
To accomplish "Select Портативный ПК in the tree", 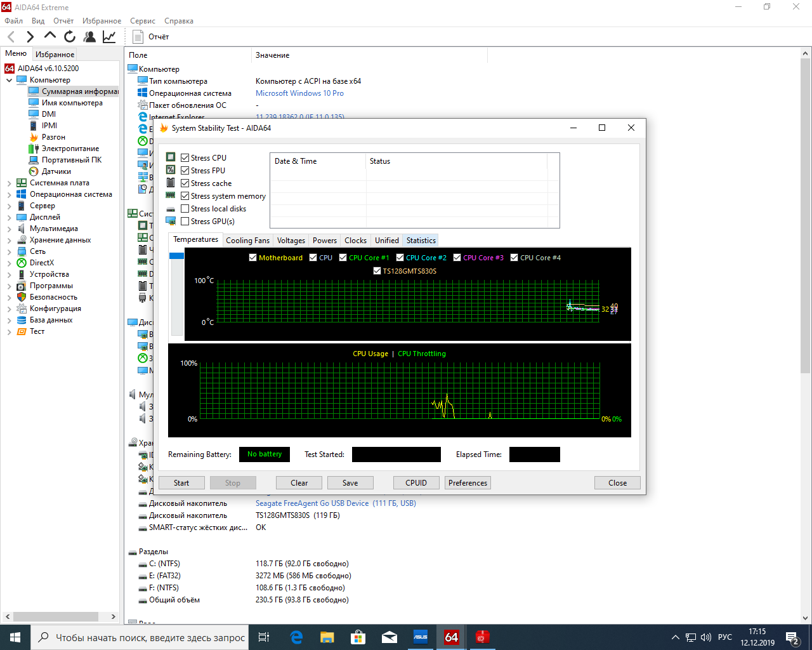I will (x=71, y=160).
